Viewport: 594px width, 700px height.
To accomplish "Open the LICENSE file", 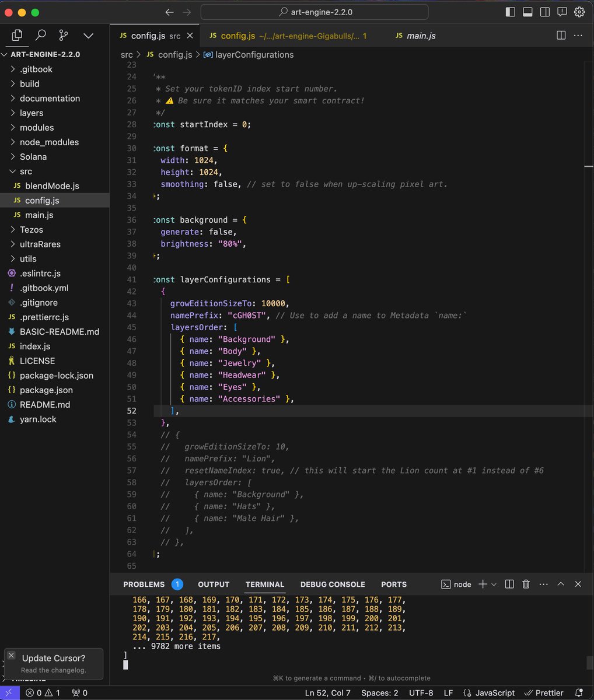I will click(x=55, y=360).
